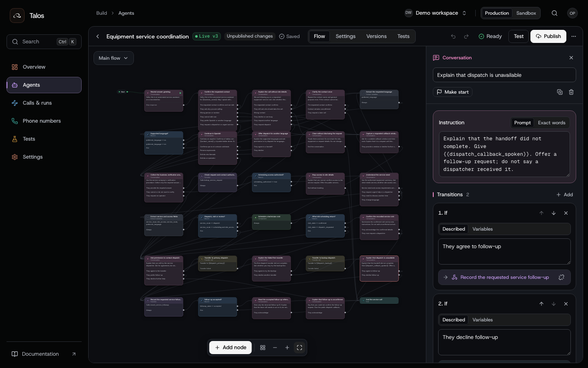Zoom in the flow canvas

(x=287, y=348)
